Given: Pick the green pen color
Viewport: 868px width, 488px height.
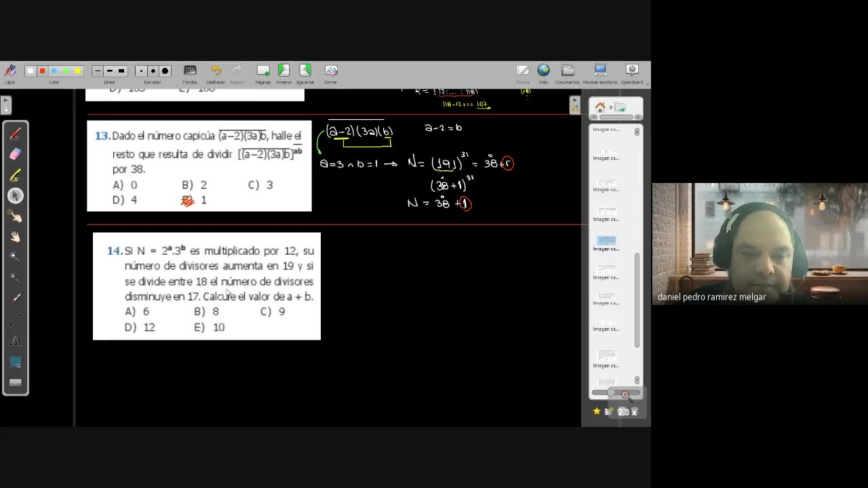Looking at the screenshot, I should (66, 70).
